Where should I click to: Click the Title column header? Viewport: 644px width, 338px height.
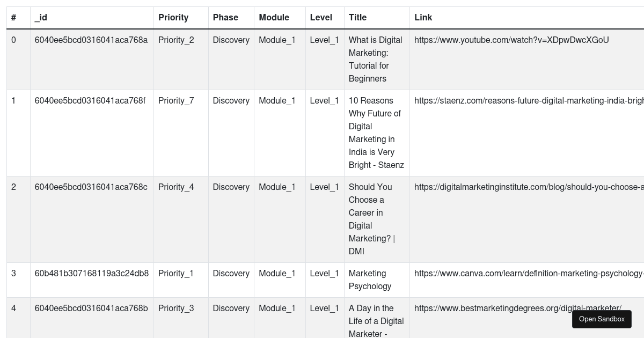pyautogui.click(x=357, y=17)
